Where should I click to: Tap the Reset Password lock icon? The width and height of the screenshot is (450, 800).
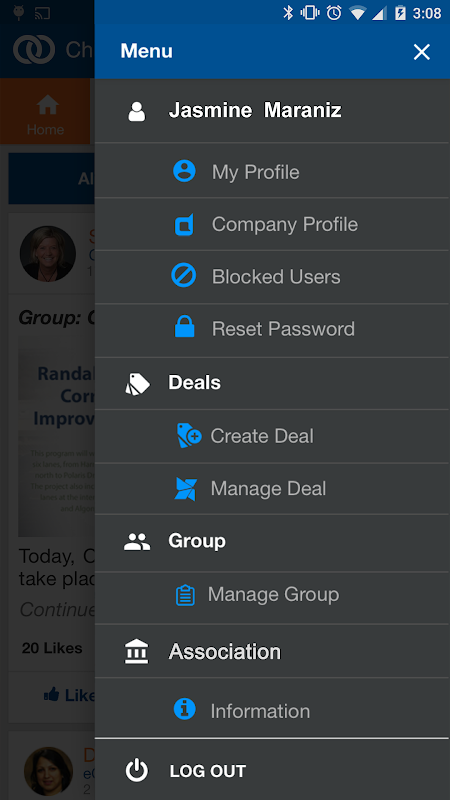pyautogui.click(x=185, y=327)
